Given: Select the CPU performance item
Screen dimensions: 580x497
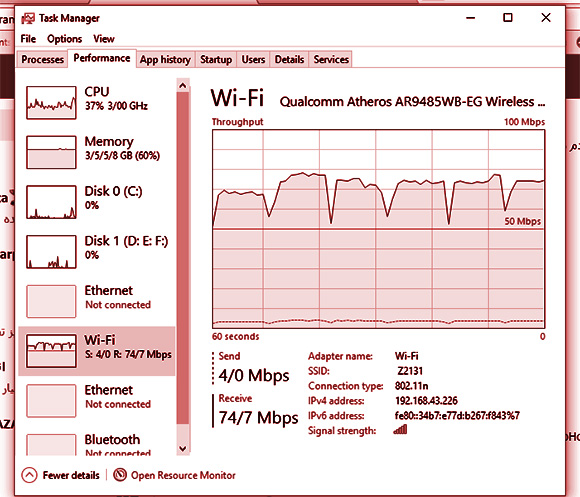Looking at the screenshot, I should click(96, 102).
